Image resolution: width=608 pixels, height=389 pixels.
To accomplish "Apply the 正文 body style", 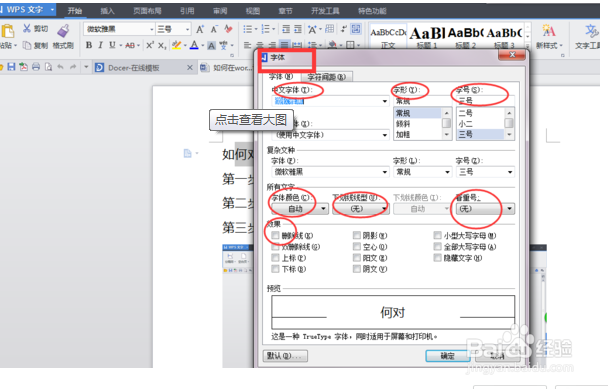I will click(388, 38).
